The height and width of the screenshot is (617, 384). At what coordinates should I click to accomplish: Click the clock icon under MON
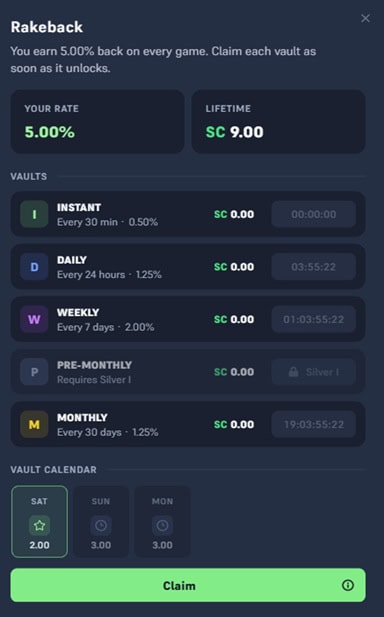point(162,525)
